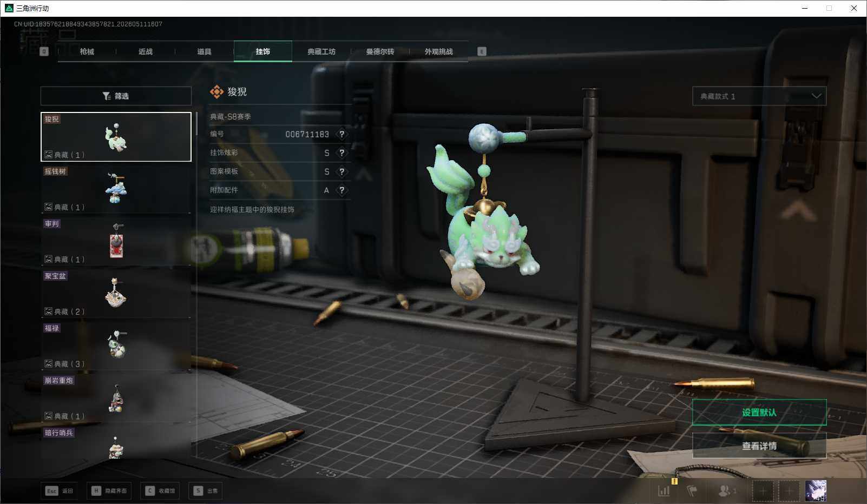Screen dimensions: 867x504
Task: Click the 附加配件 A rating value
Action: coord(326,190)
